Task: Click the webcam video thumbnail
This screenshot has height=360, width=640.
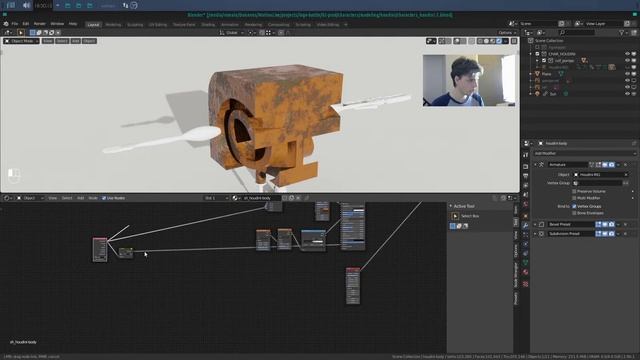Action: point(469,80)
